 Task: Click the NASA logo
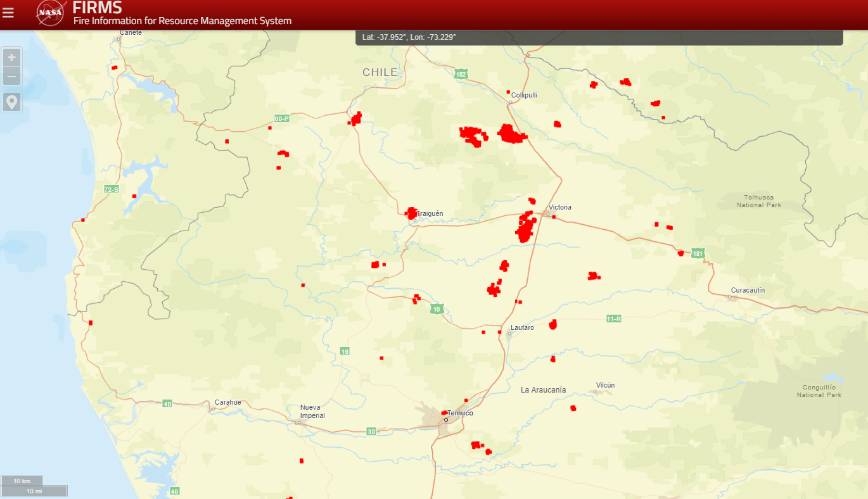50,13
